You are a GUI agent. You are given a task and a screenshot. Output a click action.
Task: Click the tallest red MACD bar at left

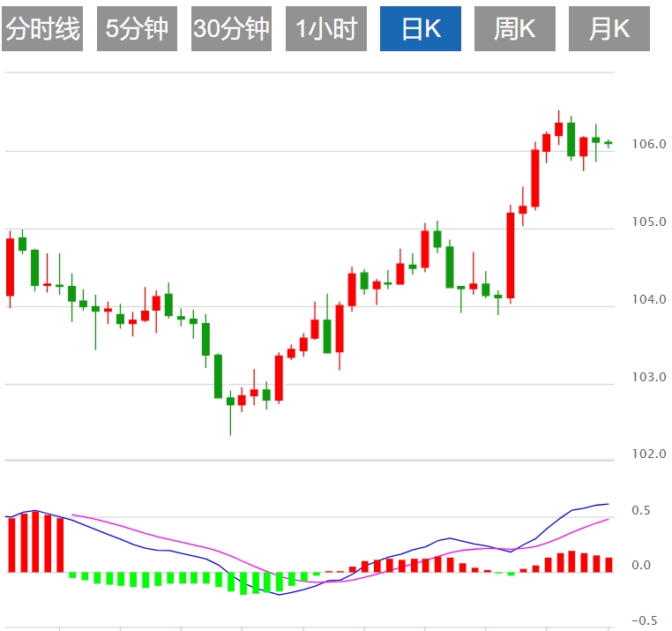36,542
